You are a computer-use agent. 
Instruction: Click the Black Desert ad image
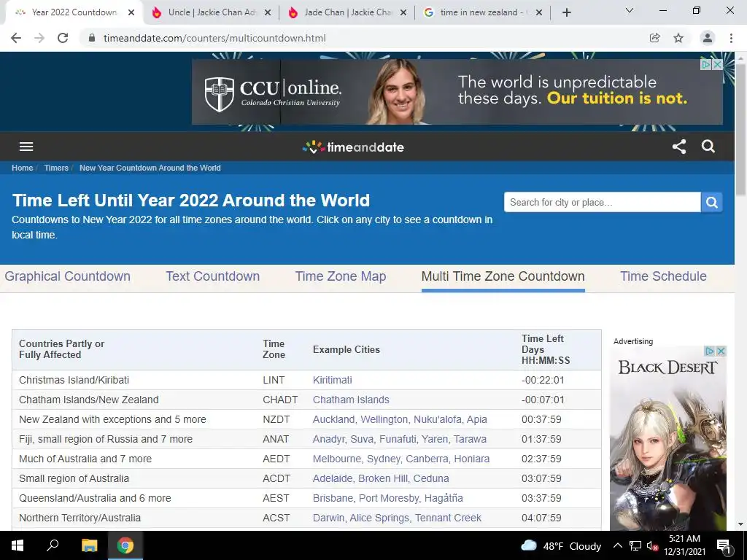pyautogui.click(x=668, y=438)
